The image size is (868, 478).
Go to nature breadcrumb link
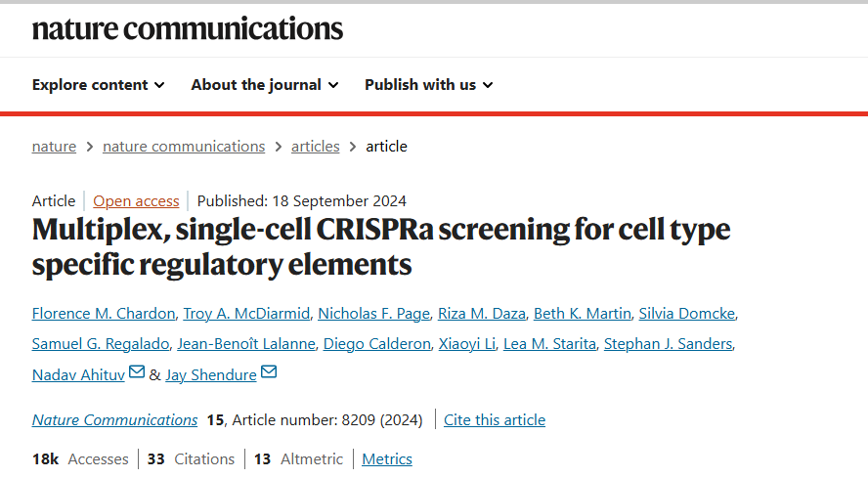[54, 147]
